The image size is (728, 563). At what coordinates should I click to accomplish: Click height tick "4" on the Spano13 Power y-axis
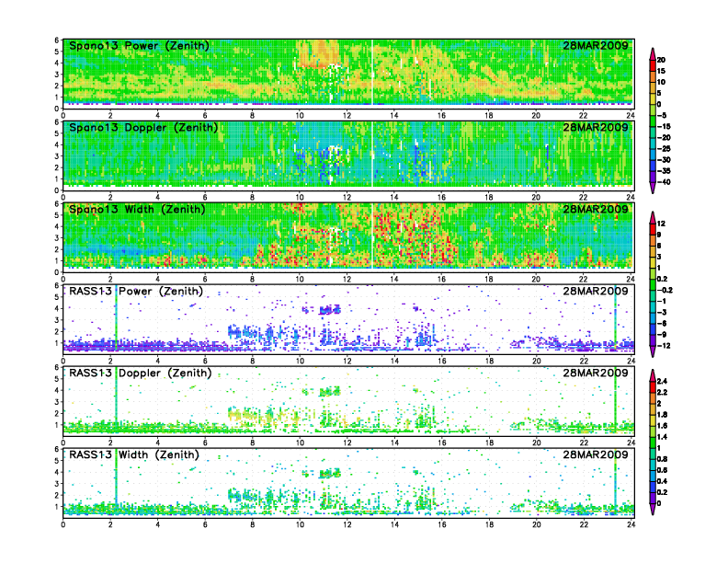click(x=57, y=63)
